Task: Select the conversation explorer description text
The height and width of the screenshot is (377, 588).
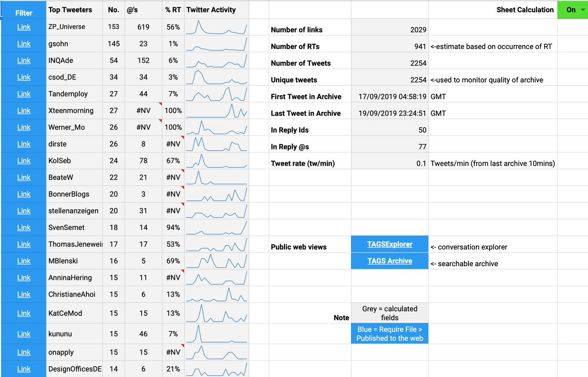Action: tap(468, 247)
